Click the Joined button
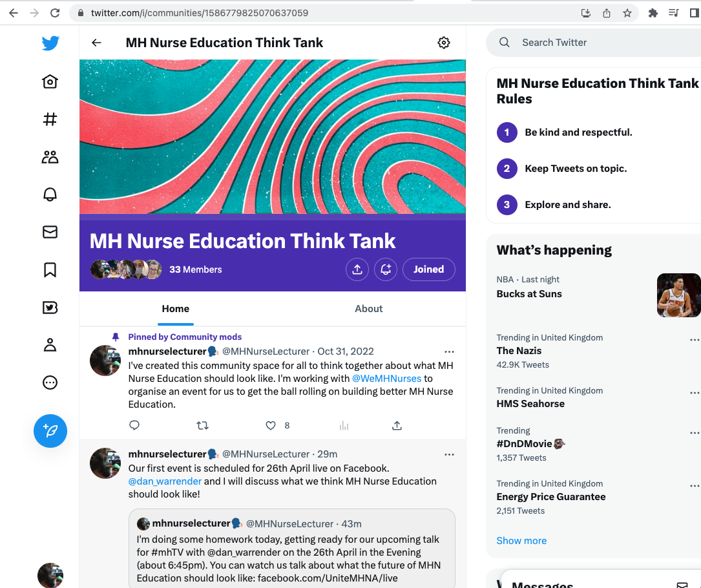 429,269
